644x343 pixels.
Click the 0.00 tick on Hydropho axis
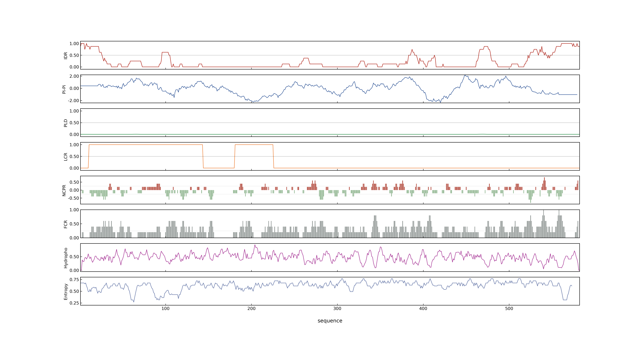(x=74, y=270)
